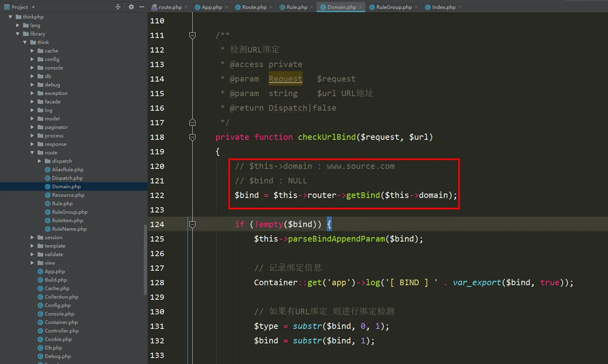Image resolution: width=608 pixels, height=364 pixels.
Task: Click the Console.php file icon
Action: point(40,314)
